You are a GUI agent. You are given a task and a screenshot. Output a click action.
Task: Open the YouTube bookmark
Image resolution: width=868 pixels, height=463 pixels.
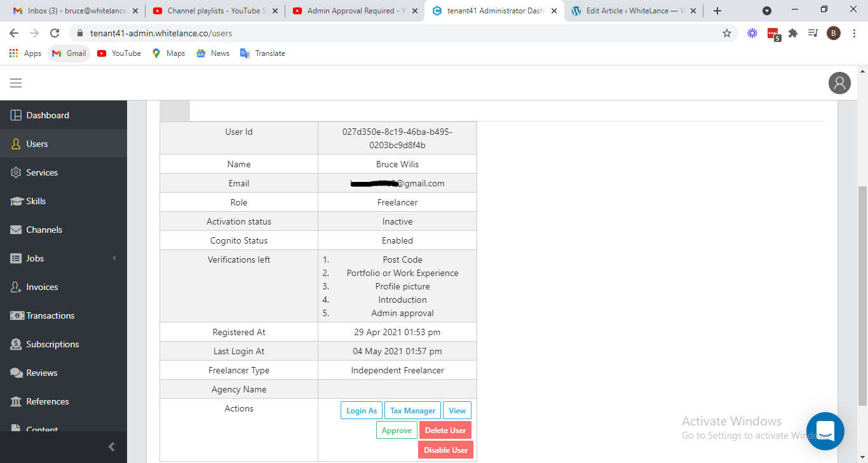coord(119,53)
